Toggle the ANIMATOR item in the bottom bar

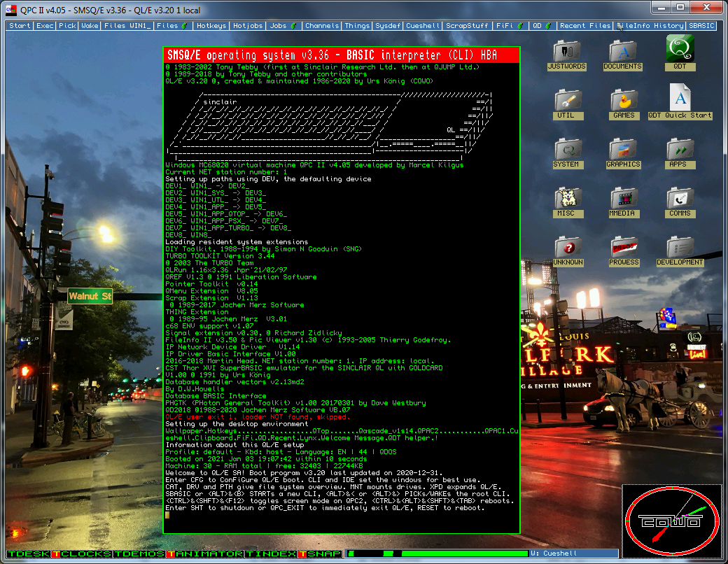click(204, 554)
